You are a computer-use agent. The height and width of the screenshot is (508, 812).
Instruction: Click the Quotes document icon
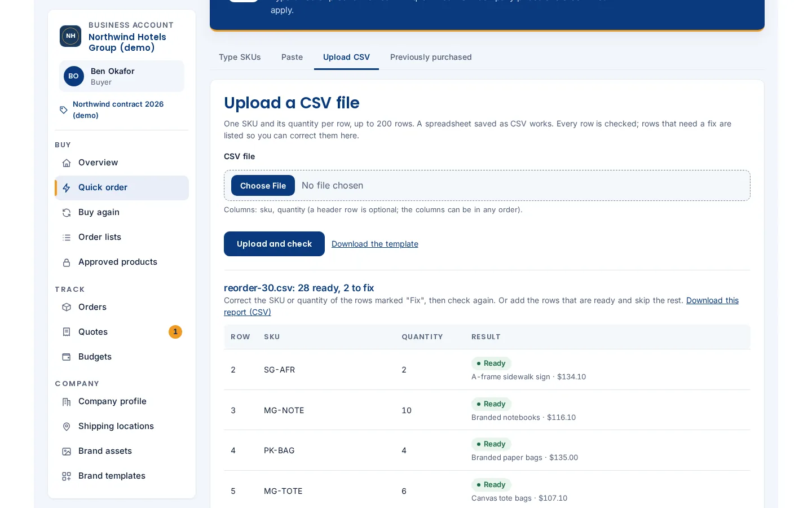tap(67, 332)
